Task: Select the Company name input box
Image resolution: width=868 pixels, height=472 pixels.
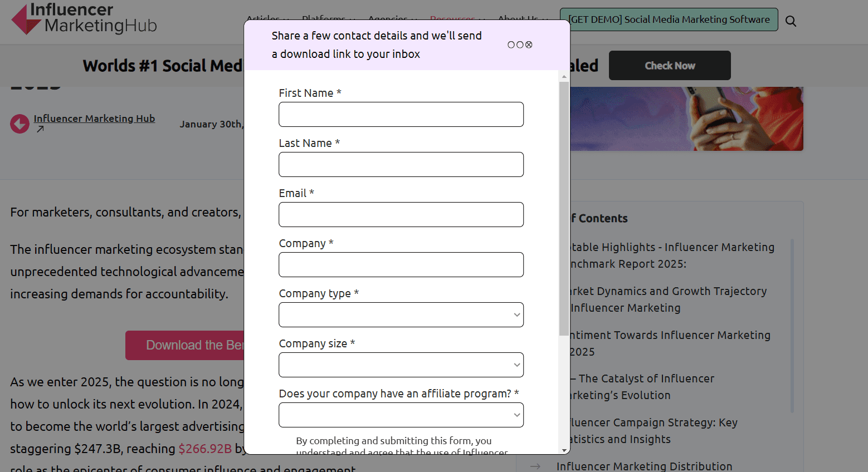Action: point(401,265)
